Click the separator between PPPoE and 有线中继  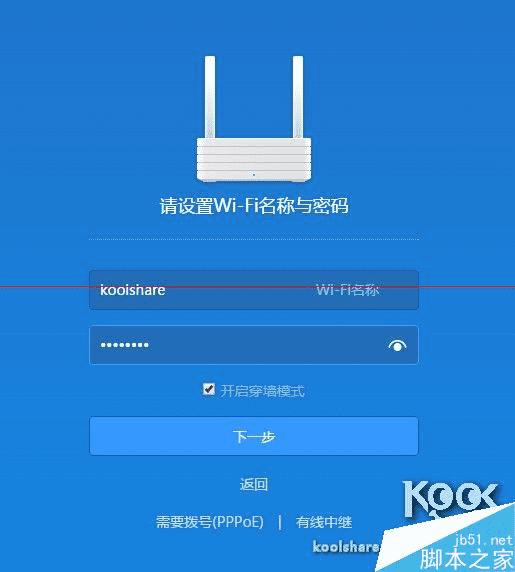point(280,522)
